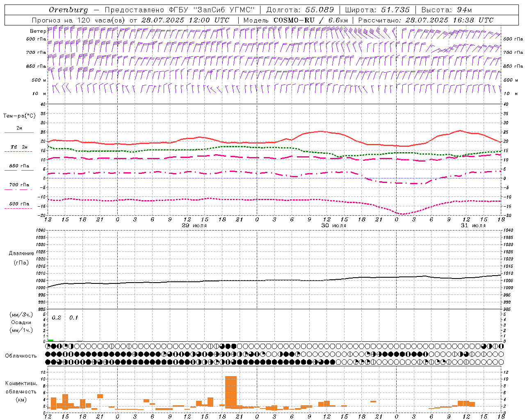The height and width of the screenshot is (420, 525).
Task: Click the '(мм/1ч.)' precipitation unit label
Action: pos(21,331)
